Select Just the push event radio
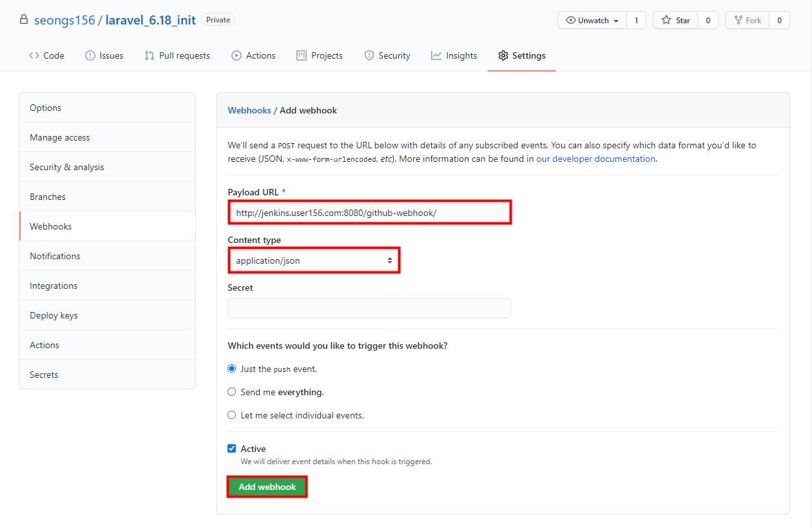 232,369
